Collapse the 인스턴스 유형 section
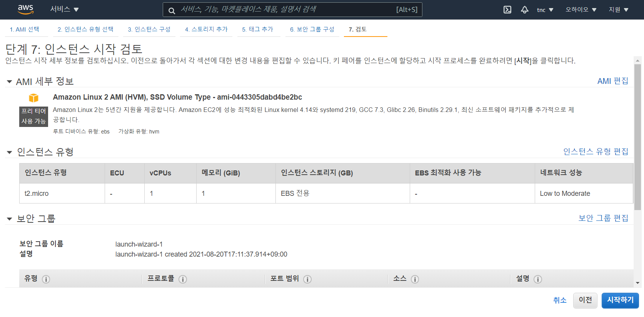644x317 pixels. 9,152
